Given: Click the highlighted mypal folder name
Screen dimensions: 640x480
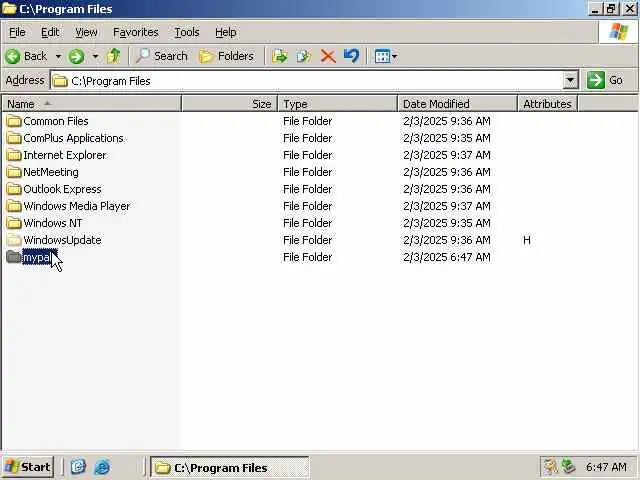Looking at the screenshot, I should [x=39, y=257].
